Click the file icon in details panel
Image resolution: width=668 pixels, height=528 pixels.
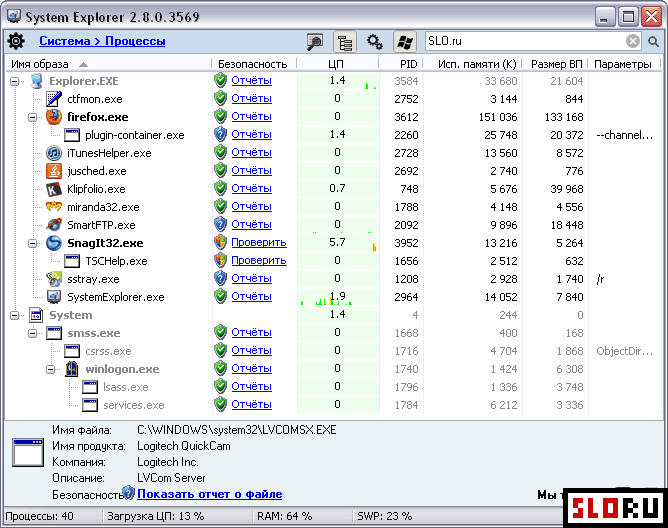click(28, 453)
